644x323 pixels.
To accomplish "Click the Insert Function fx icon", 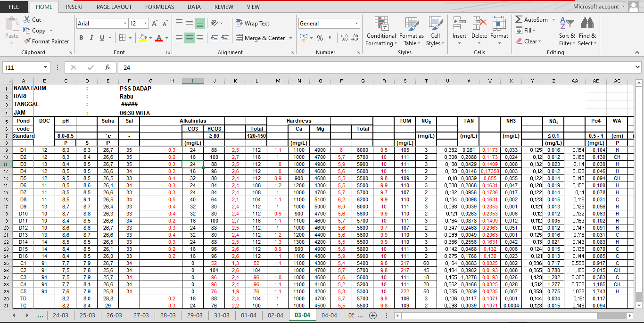I will pyautogui.click(x=107, y=67).
